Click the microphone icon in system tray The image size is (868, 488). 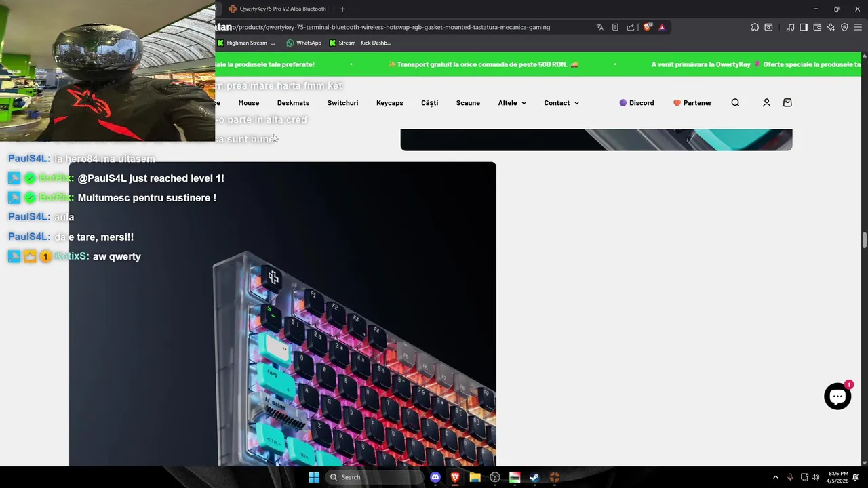click(x=790, y=477)
